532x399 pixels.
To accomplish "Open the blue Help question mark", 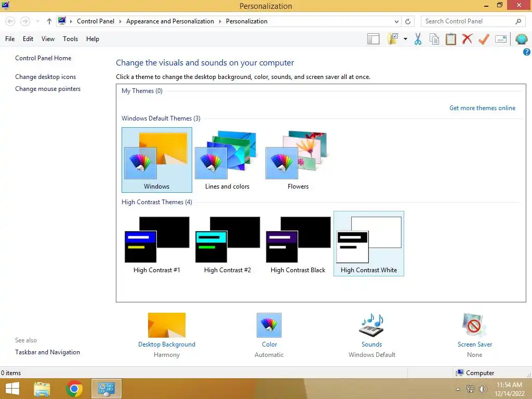I will click(x=527, y=52).
